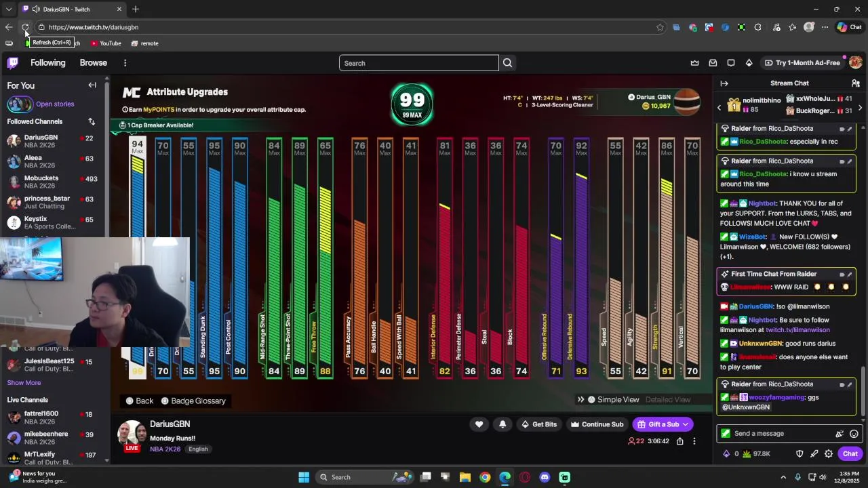Click the heart follow button under stream

coord(479,424)
